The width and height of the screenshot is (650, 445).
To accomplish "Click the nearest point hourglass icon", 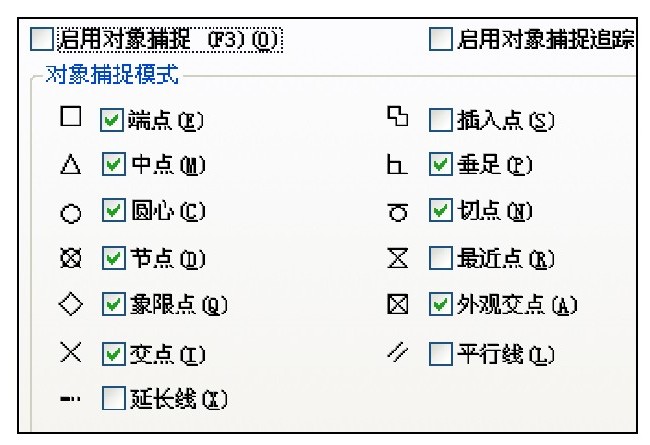I will tap(397, 259).
